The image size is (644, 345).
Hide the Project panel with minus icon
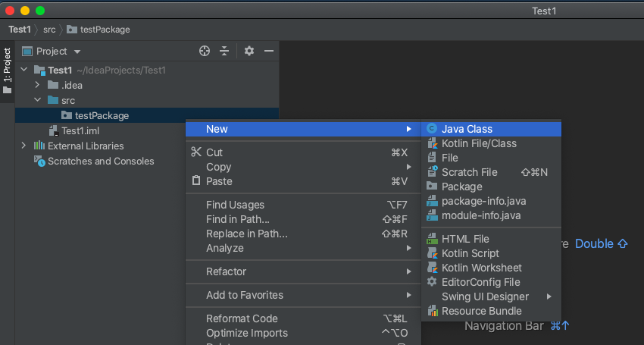[269, 51]
